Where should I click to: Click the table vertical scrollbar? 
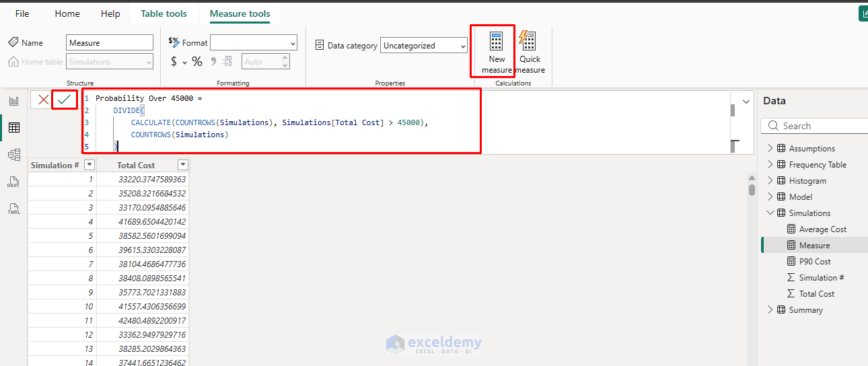pyautogui.click(x=752, y=189)
